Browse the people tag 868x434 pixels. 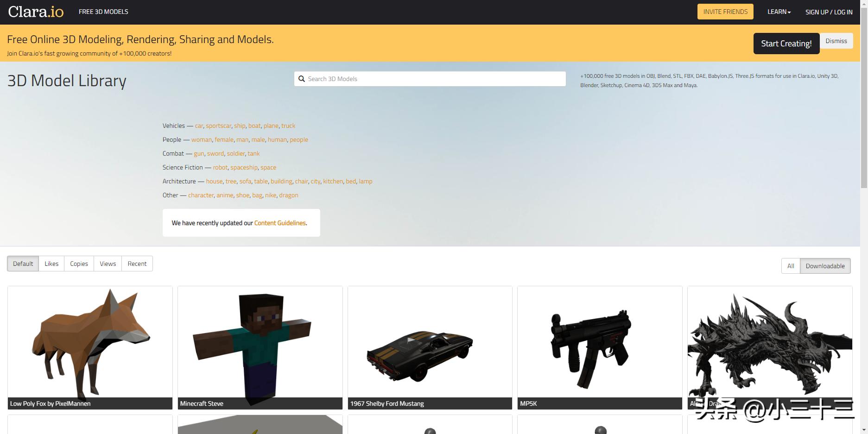pos(299,139)
